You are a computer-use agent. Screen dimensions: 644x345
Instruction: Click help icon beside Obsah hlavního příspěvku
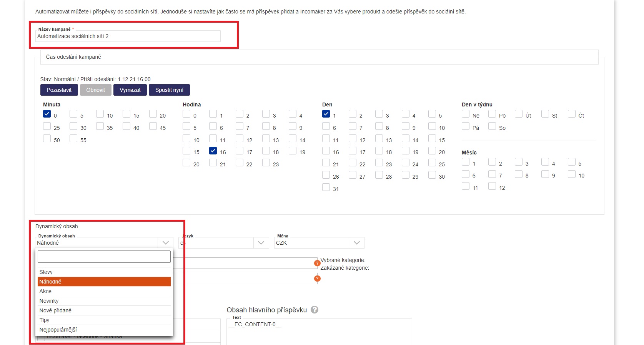[315, 310]
